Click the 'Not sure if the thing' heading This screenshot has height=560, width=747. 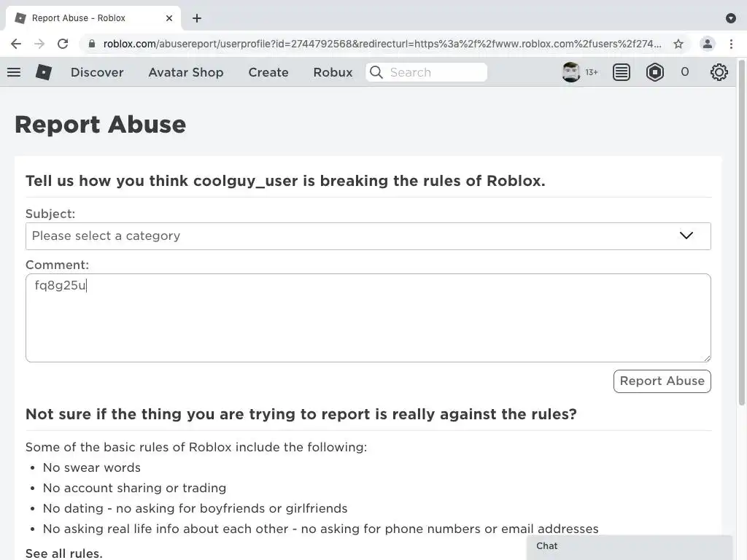coord(301,414)
